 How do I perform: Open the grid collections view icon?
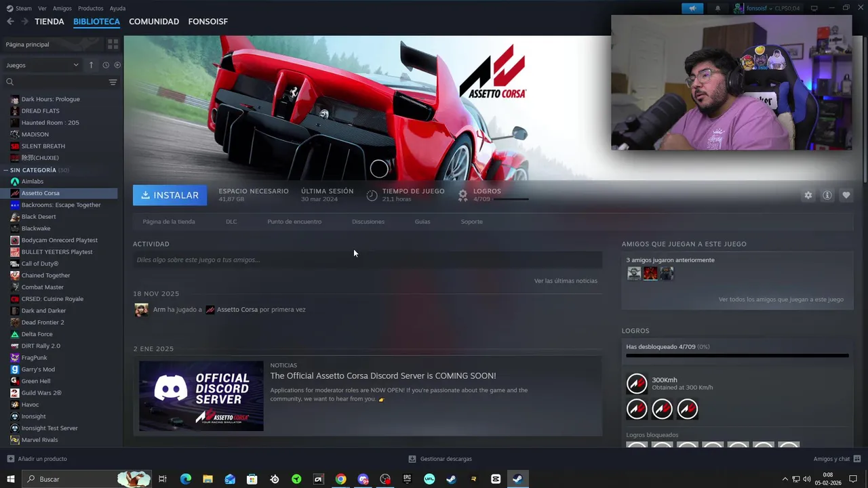click(x=113, y=44)
